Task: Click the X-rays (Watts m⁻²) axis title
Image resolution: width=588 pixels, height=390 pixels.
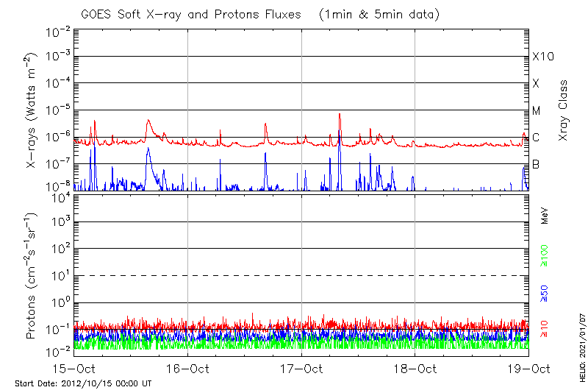Action: 32,110
